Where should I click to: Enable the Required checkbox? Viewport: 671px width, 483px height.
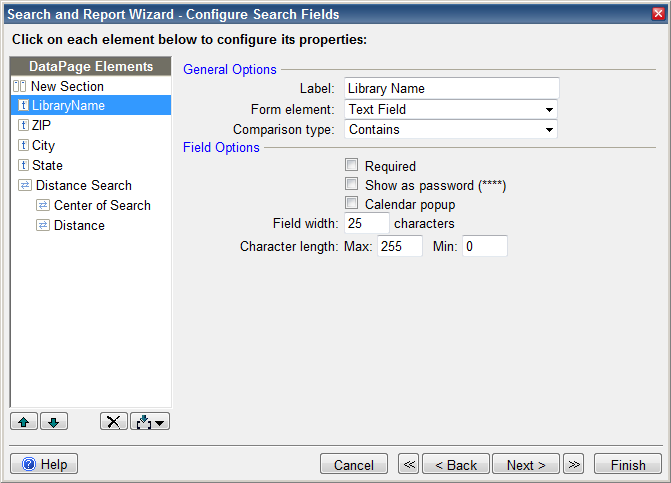pyautogui.click(x=351, y=166)
